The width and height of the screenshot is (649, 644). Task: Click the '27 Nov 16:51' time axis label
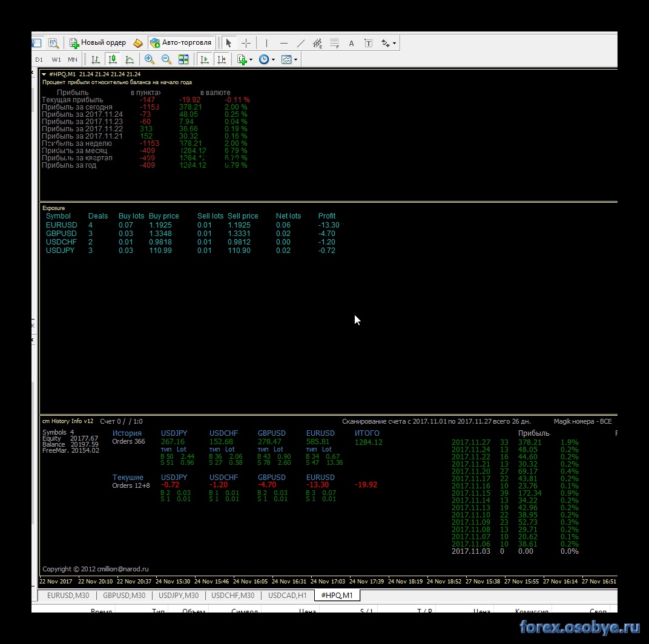coord(599,582)
